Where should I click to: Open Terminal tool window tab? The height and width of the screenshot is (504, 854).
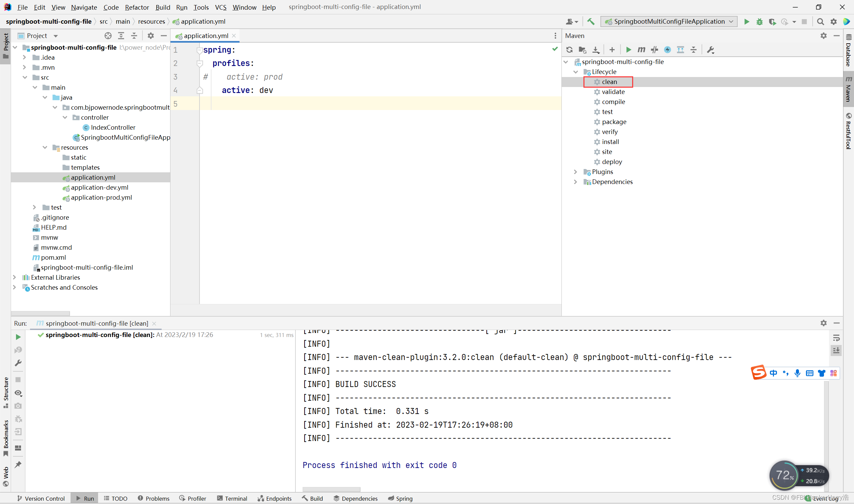point(232,498)
